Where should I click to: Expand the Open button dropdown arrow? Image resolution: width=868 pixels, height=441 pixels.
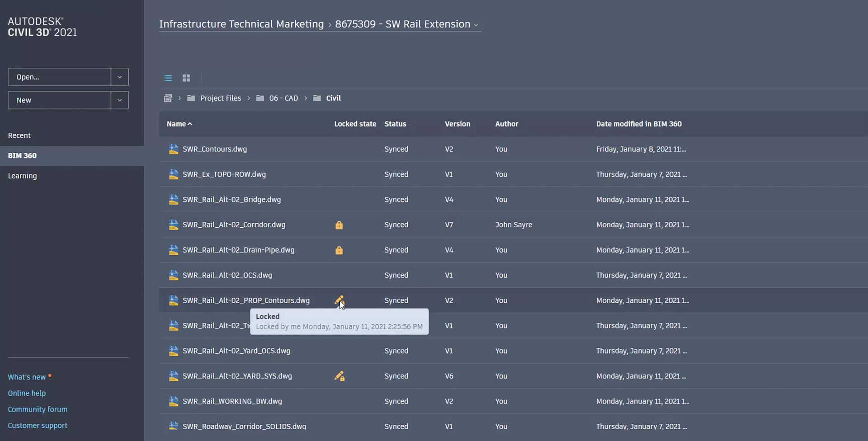[120, 77]
